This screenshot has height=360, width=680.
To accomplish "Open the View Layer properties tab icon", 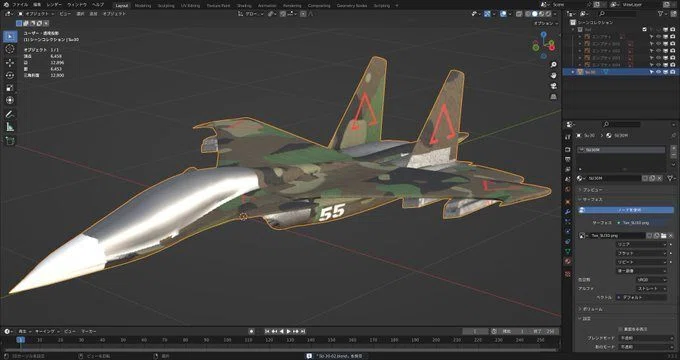I will click(x=568, y=170).
